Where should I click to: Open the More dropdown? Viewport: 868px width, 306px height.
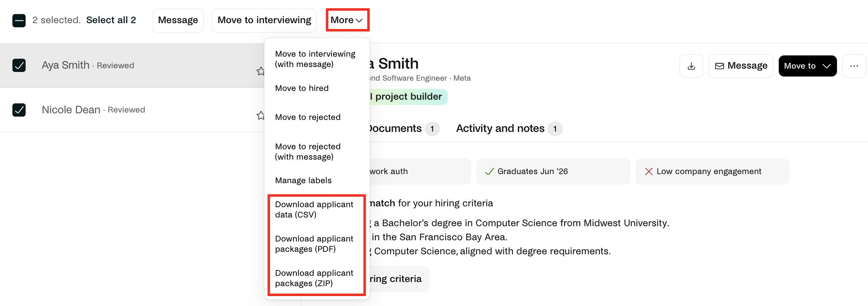pyautogui.click(x=347, y=20)
